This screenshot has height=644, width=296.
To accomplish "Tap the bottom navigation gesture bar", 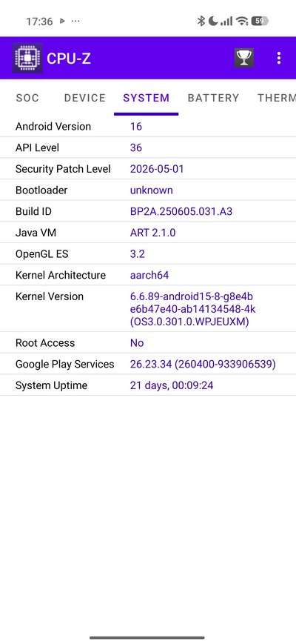I will (x=147, y=638).
